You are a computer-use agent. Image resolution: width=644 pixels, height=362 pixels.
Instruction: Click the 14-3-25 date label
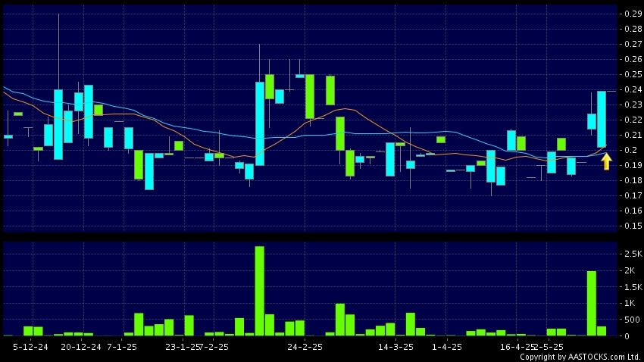tap(395, 347)
